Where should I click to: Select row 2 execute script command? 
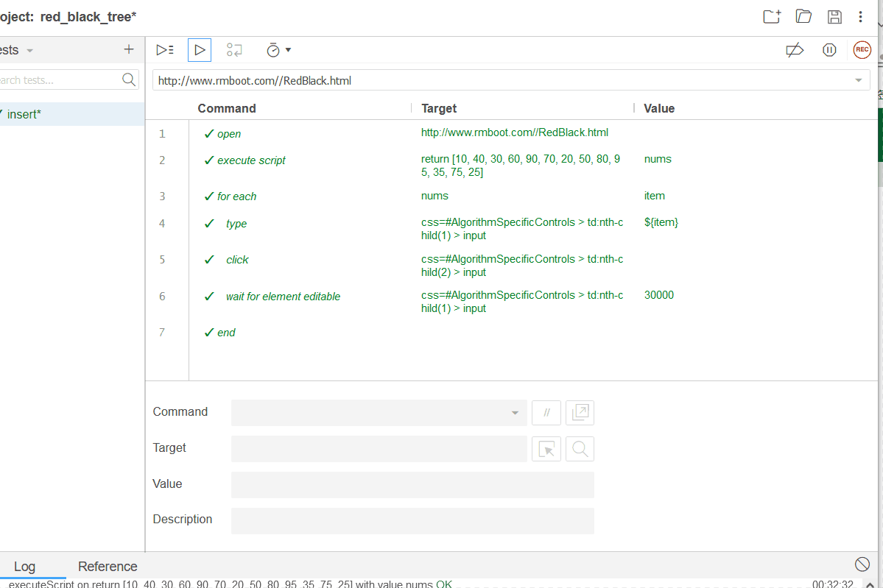click(511, 166)
